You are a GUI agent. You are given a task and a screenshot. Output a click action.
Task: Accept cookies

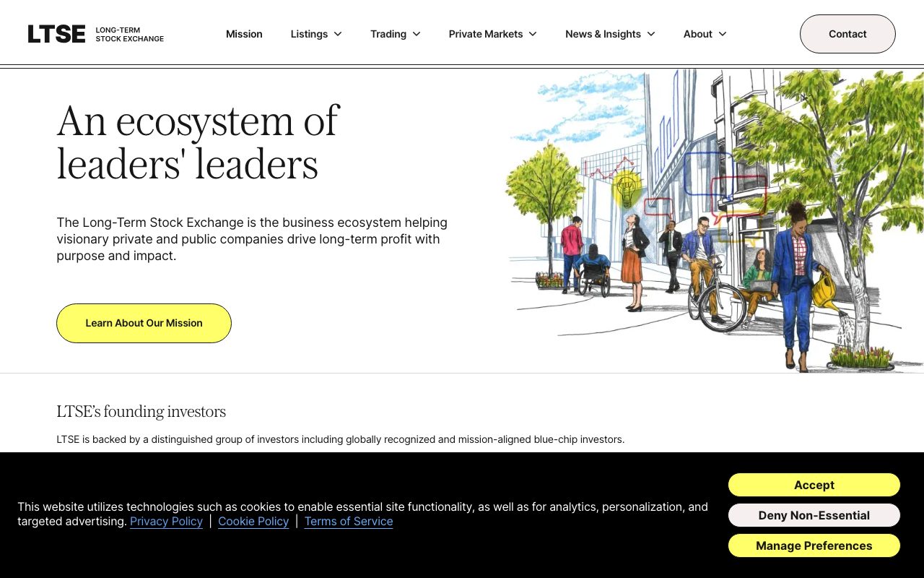coord(814,485)
